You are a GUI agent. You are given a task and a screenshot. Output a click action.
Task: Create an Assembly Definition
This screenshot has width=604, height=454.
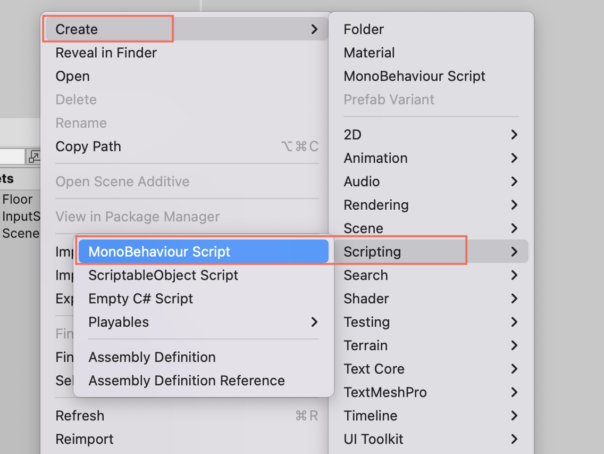click(x=203, y=357)
